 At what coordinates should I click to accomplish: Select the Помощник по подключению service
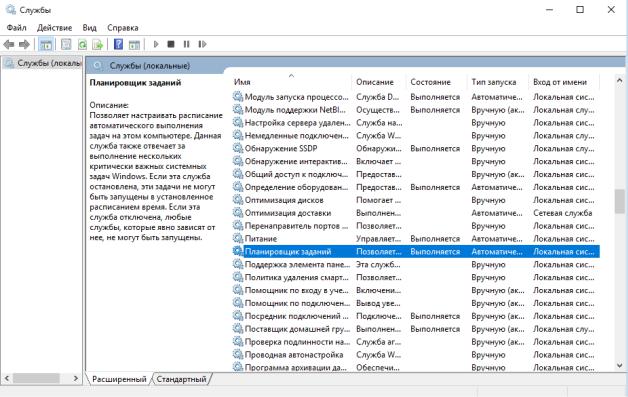click(x=415, y=303)
